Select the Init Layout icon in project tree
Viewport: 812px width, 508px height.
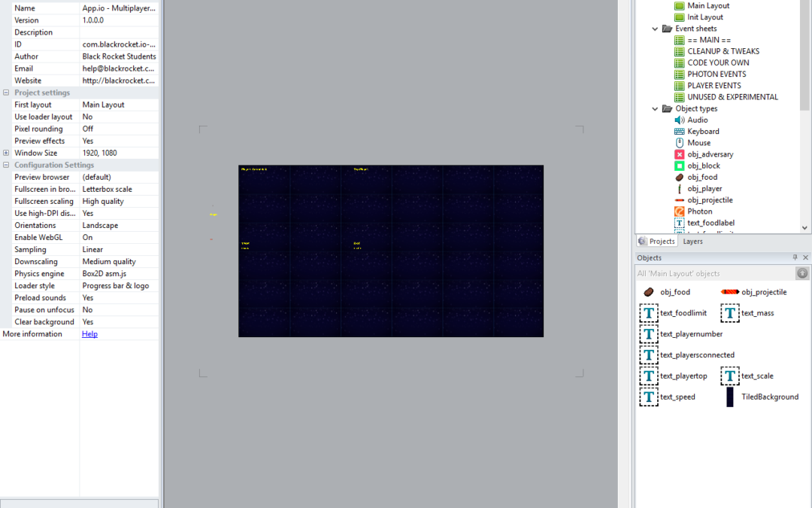point(679,17)
